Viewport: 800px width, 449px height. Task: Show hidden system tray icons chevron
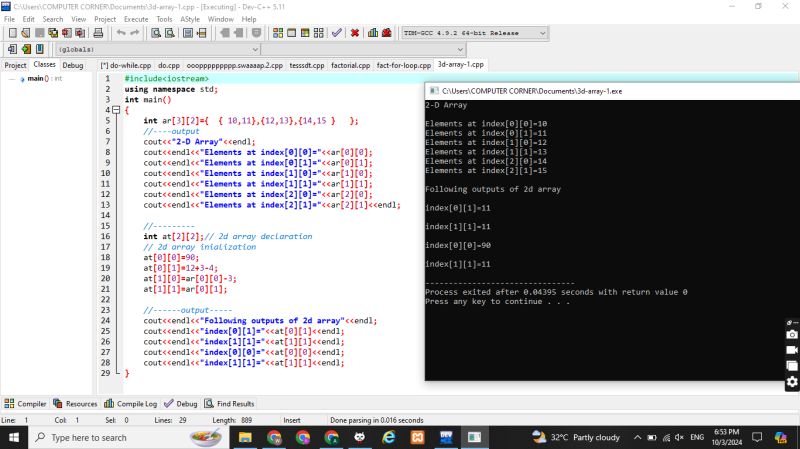[637, 437]
